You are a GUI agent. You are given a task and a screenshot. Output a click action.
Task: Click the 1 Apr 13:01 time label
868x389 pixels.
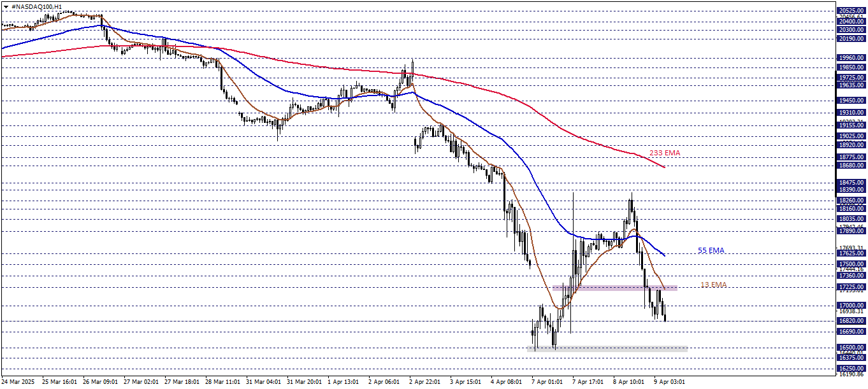344,382
